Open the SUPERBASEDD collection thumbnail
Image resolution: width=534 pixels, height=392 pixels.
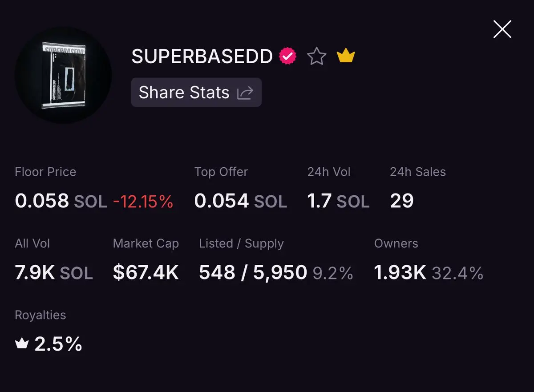pos(63,75)
